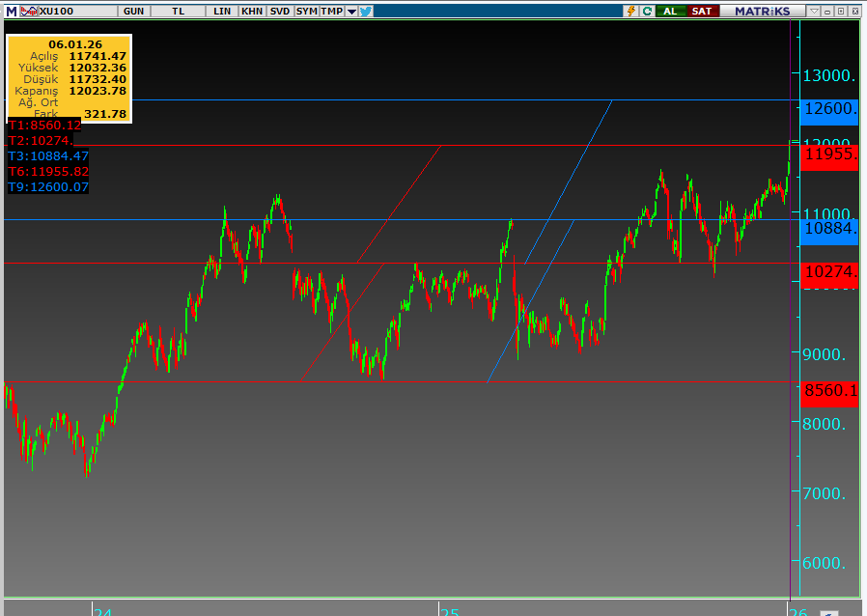Screen dimensions: 867x616
Task: Click the green refresh C icon
Action: coord(647,11)
